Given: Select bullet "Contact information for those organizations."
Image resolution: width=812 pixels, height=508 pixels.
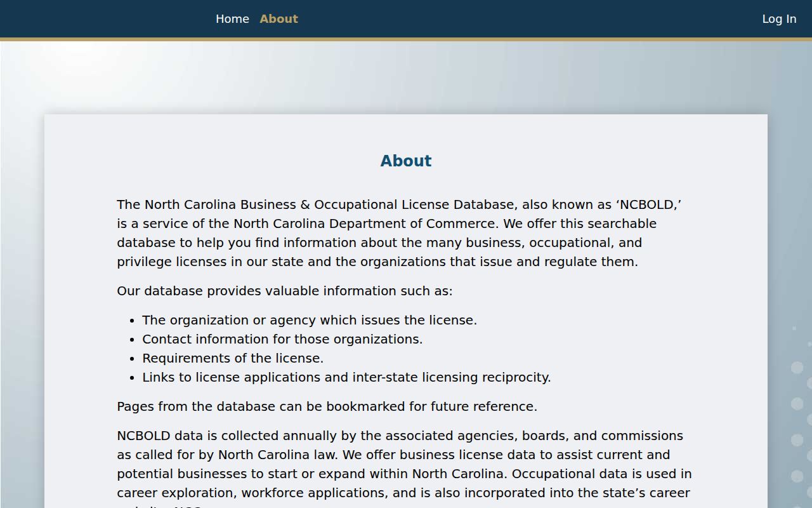Looking at the screenshot, I should [282, 339].
